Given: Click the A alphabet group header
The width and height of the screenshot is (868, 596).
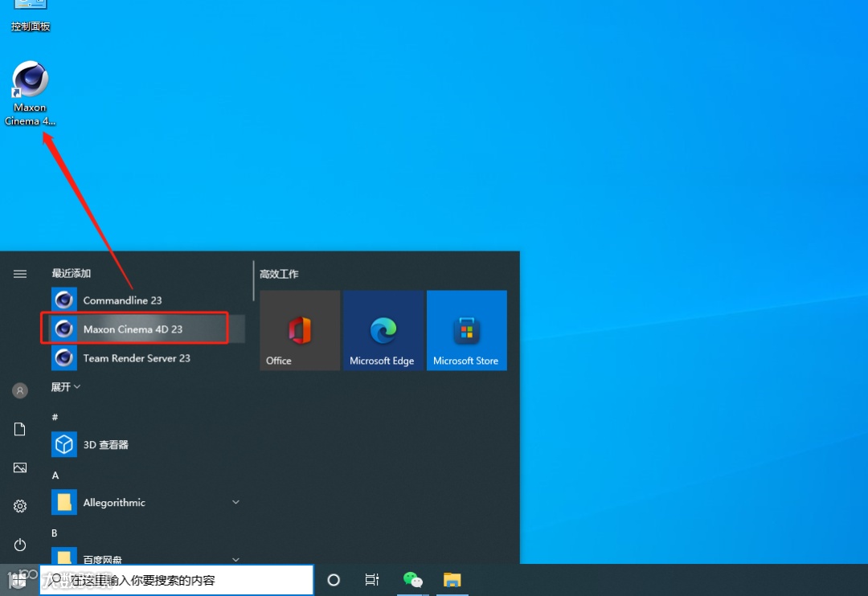Looking at the screenshot, I should (55, 476).
